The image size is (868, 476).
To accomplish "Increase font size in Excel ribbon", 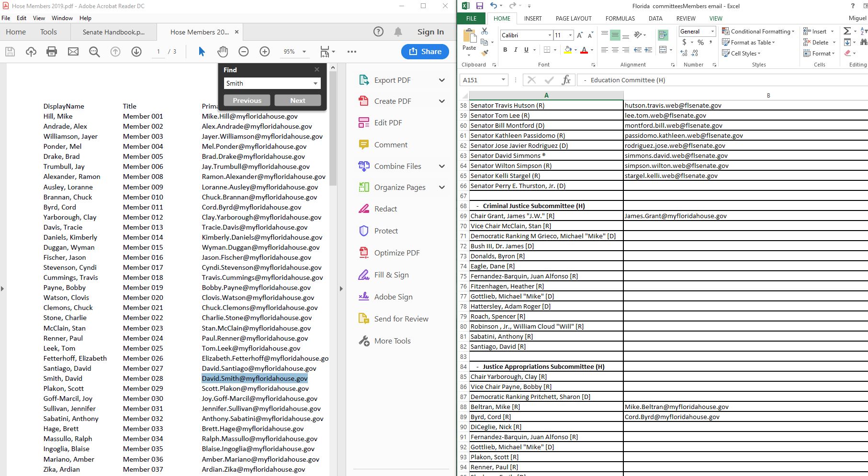I will pos(580,35).
